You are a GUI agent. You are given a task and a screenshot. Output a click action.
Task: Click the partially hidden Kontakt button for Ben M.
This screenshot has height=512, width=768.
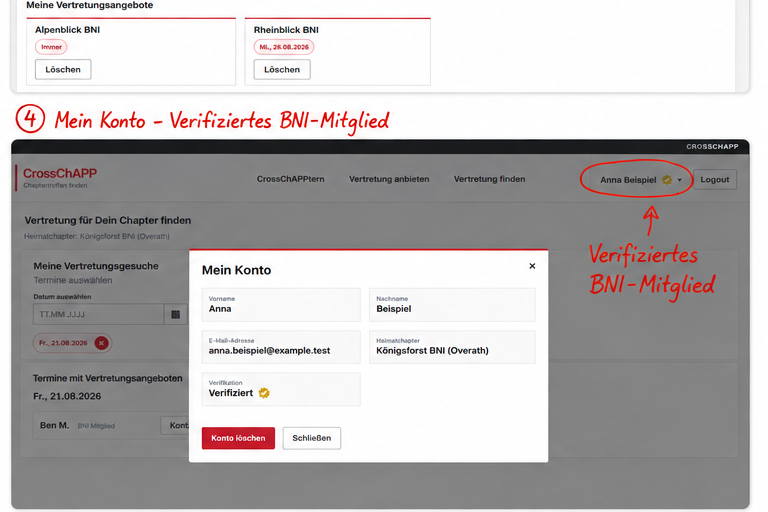175,425
